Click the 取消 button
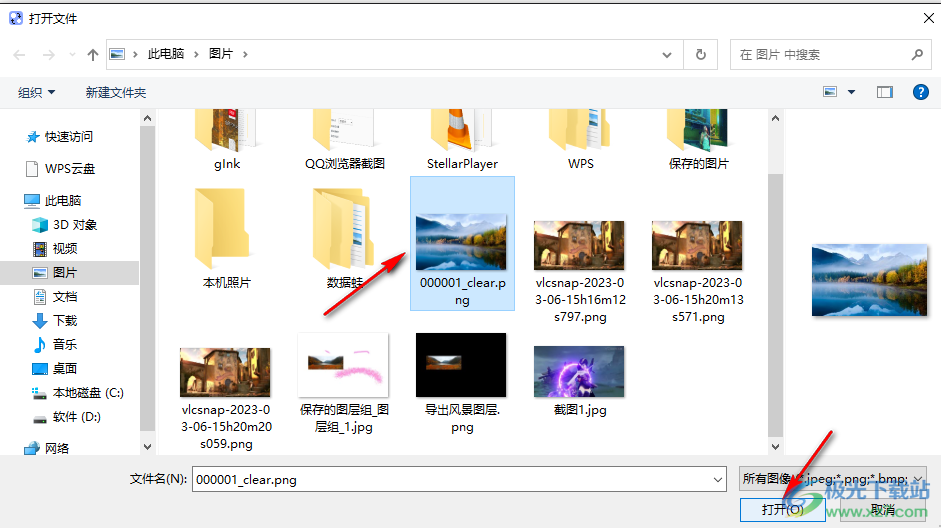This screenshot has width=941, height=528. (x=883, y=509)
